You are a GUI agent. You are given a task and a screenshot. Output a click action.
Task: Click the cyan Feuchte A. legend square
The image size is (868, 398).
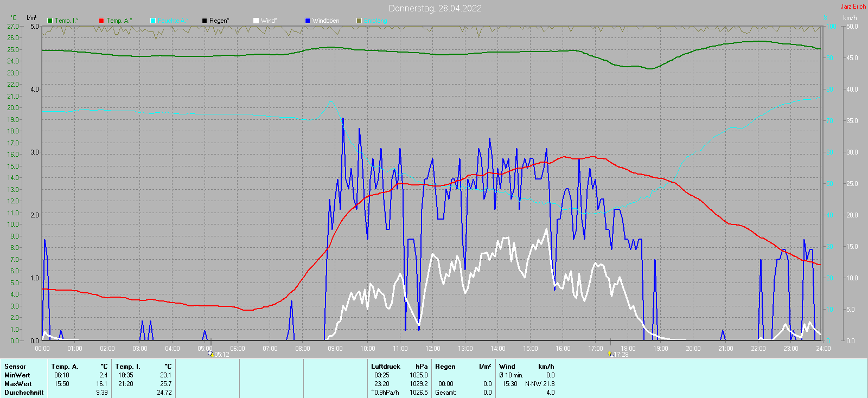tap(153, 21)
